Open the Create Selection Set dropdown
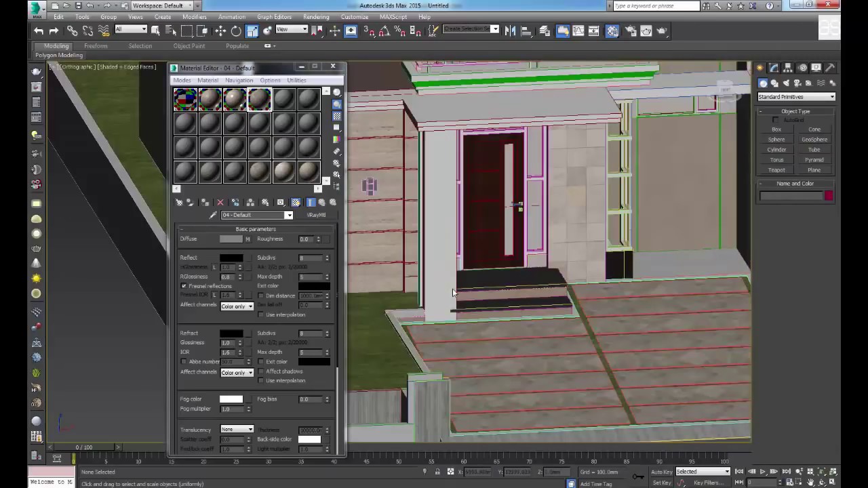This screenshot has height=488, width=868. coord(471,29)
